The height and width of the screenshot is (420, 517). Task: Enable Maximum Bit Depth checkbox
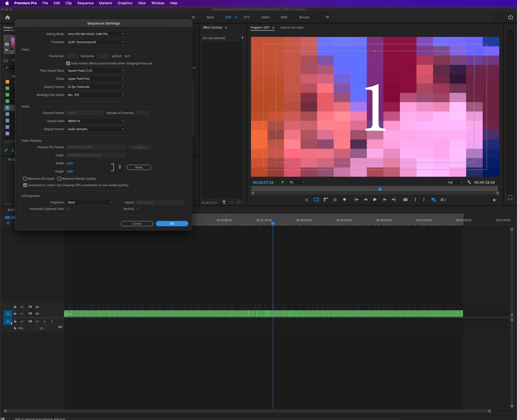tap(25, 179)
